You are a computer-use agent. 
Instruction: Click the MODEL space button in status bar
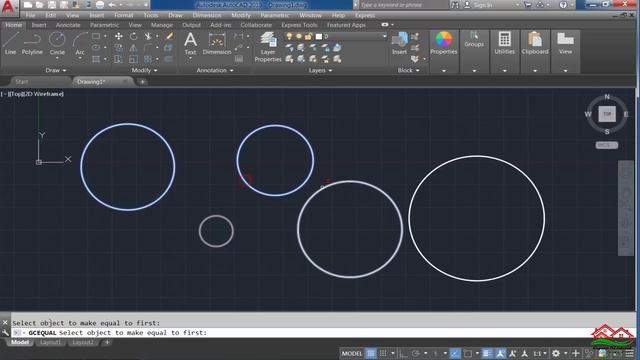click(351, 353)
